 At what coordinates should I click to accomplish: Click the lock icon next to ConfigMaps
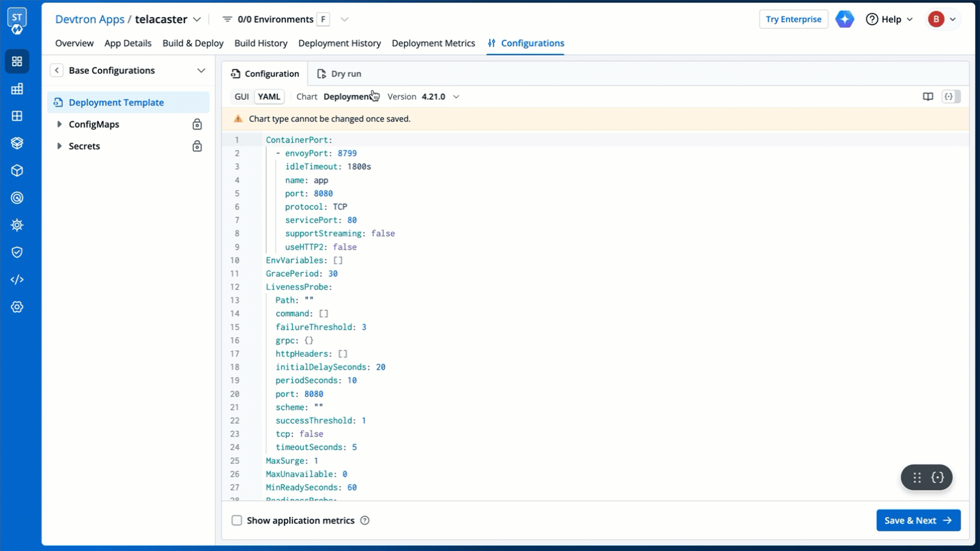(x=197, y=124)
